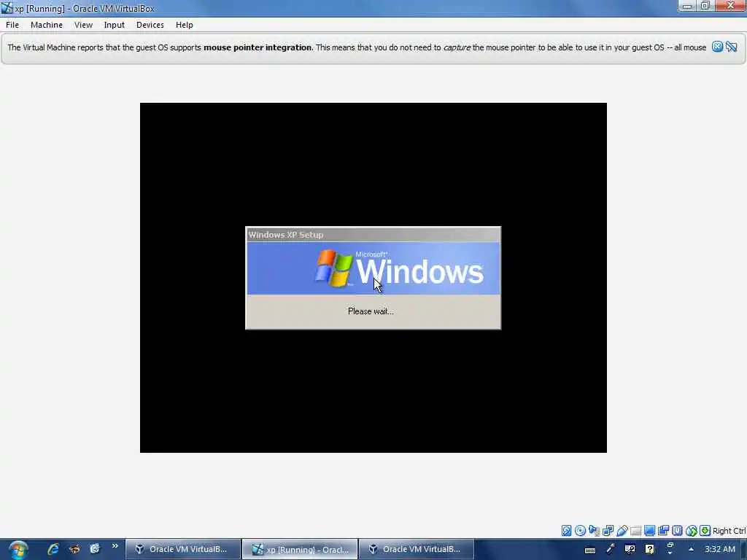Click the Windows logo banner in setup dialog
The image size is (747, 560).
coord(373,268)
